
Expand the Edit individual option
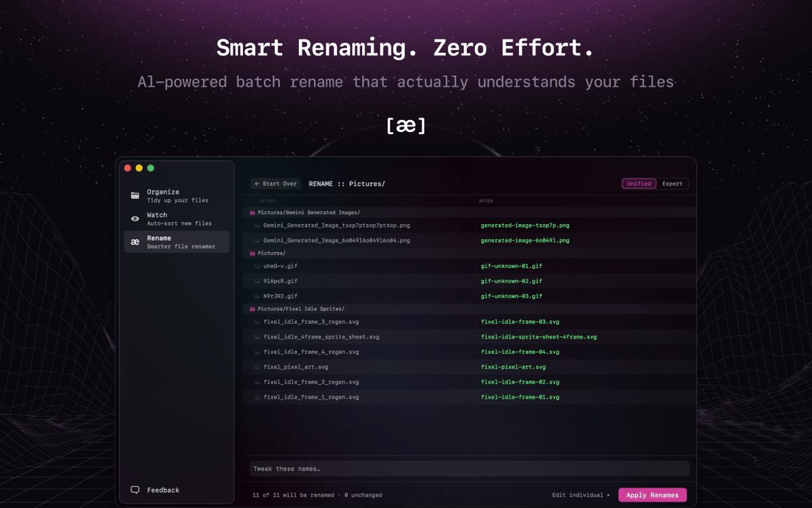point(581,495)
